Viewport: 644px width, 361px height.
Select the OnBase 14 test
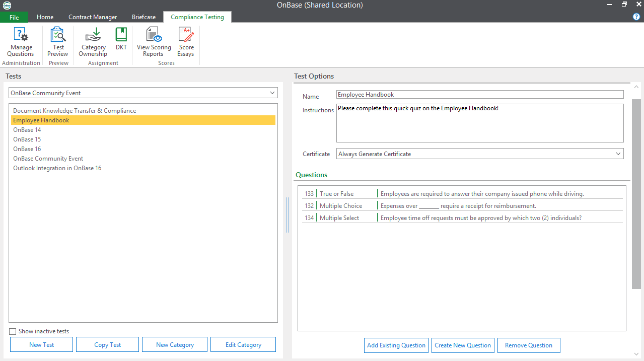point(143,130)
